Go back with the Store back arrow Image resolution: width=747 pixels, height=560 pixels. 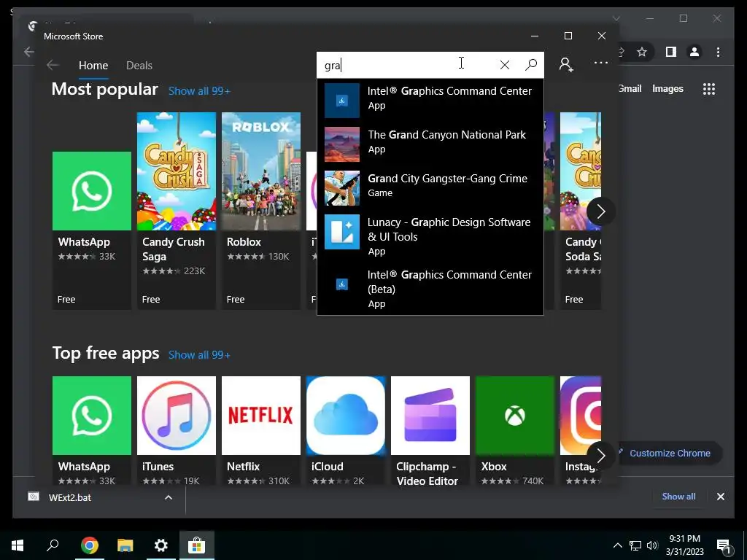(53, 65)
